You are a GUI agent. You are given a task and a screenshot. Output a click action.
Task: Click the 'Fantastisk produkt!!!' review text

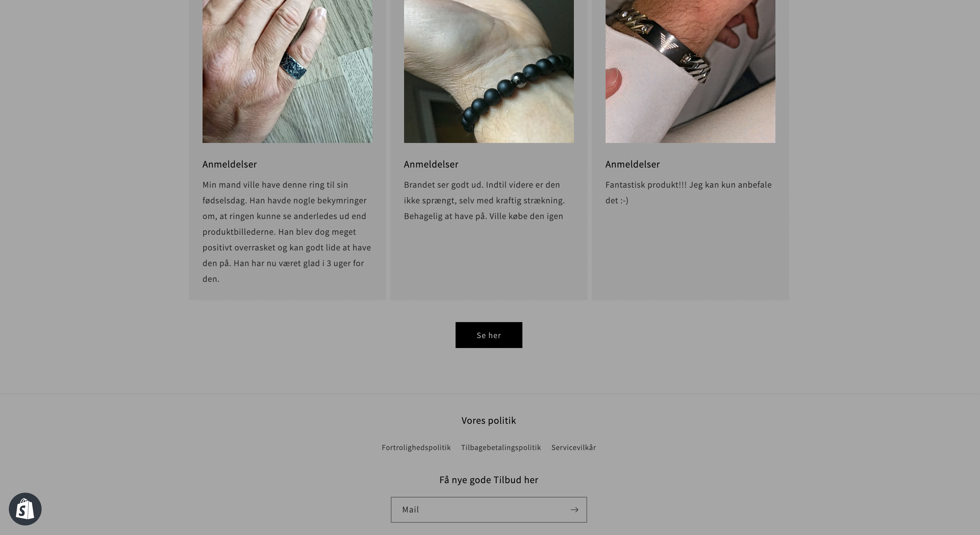[688, 192]
